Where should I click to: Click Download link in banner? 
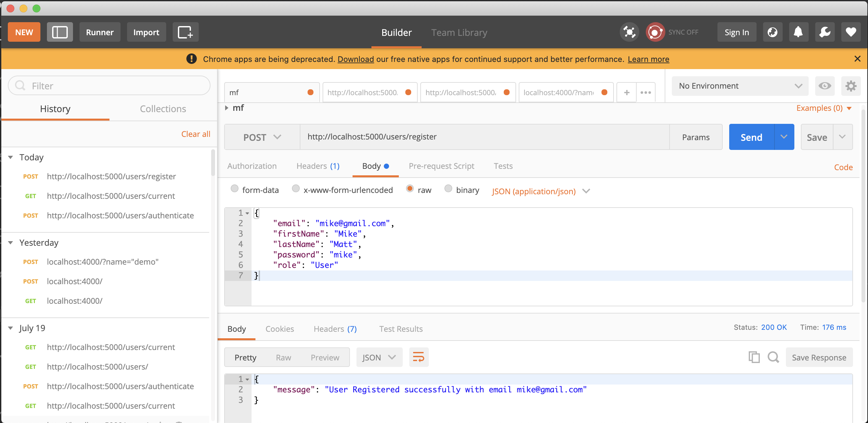click(355, 59)
